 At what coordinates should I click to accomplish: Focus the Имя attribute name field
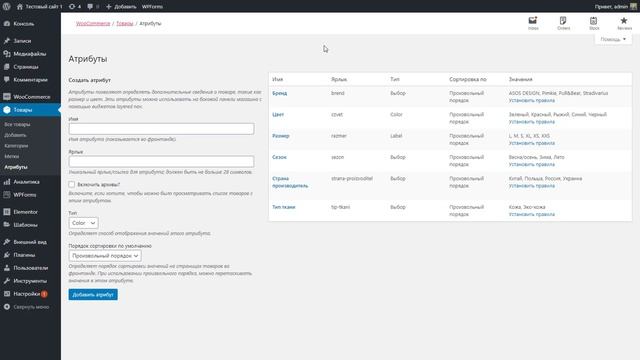pyautogui.click(x=161, y=129)
